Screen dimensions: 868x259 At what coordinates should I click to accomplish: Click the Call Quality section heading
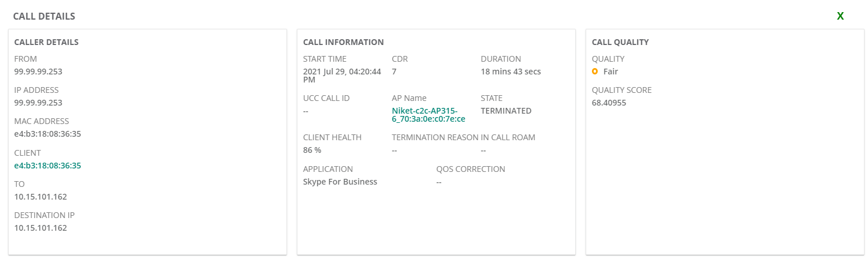(x=620, y=42)
